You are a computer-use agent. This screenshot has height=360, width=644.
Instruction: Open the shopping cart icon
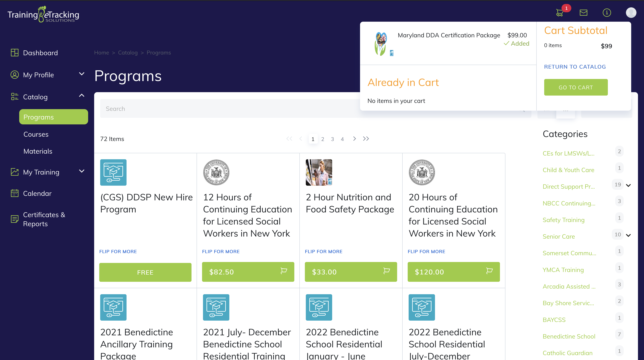(559, 12)
